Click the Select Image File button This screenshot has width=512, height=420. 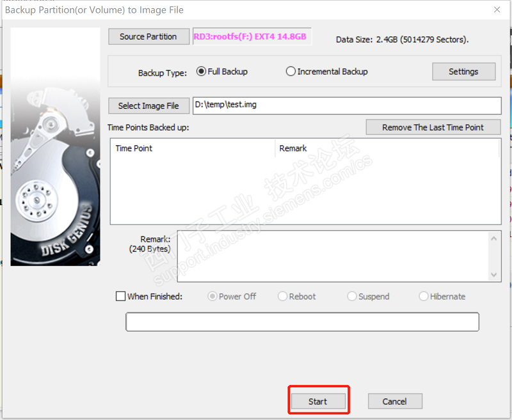[x=148, y=105]
